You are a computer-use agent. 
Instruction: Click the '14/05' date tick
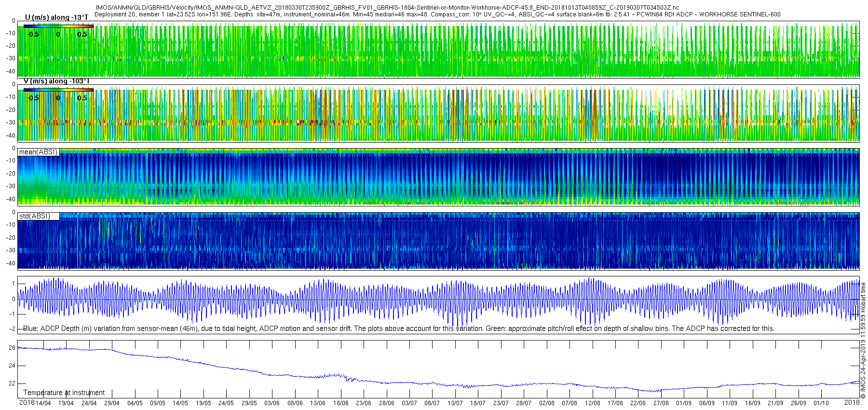point(180,403)
